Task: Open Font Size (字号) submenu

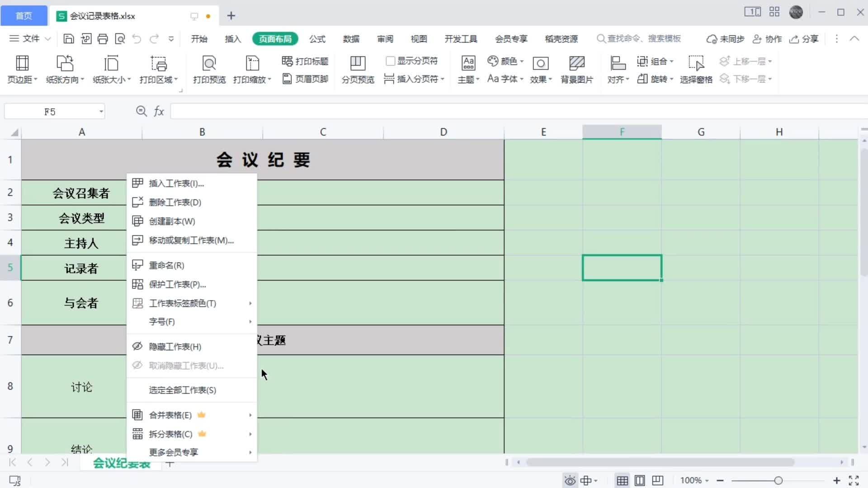Action: [192, 321]
